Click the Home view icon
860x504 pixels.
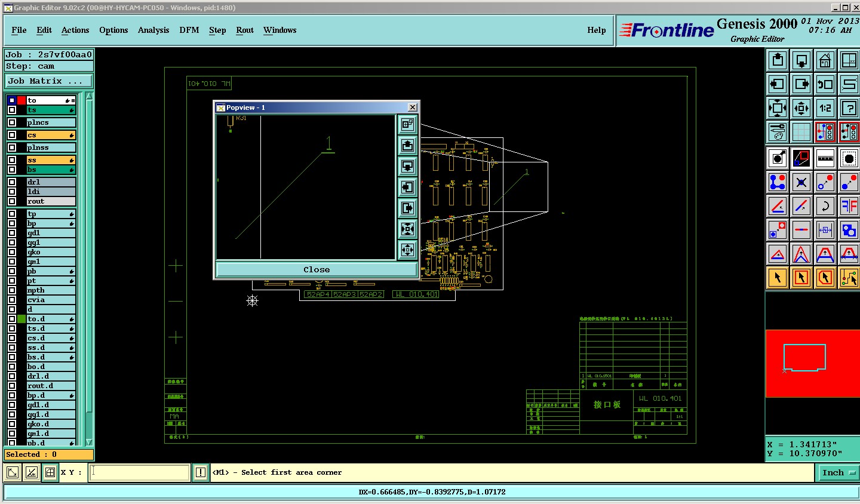point(825,60)
